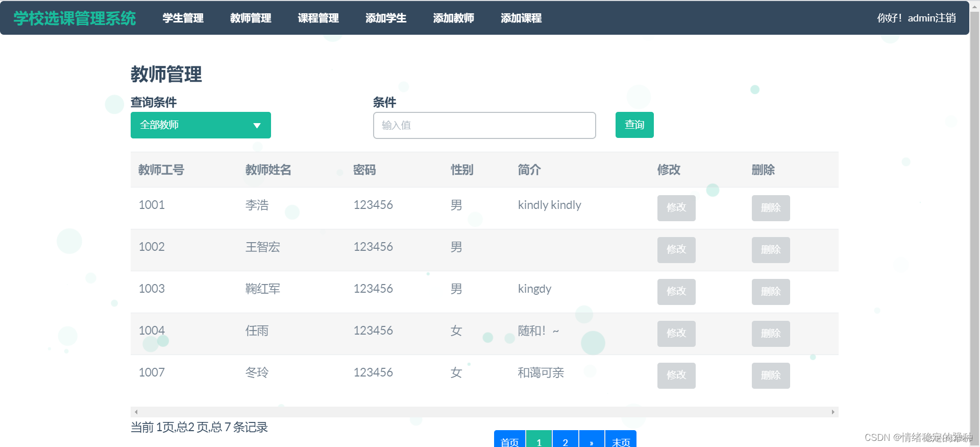Click the green 查询 search button
The height and width of the screenshot is (447, 980).
(x=634, y=125)
